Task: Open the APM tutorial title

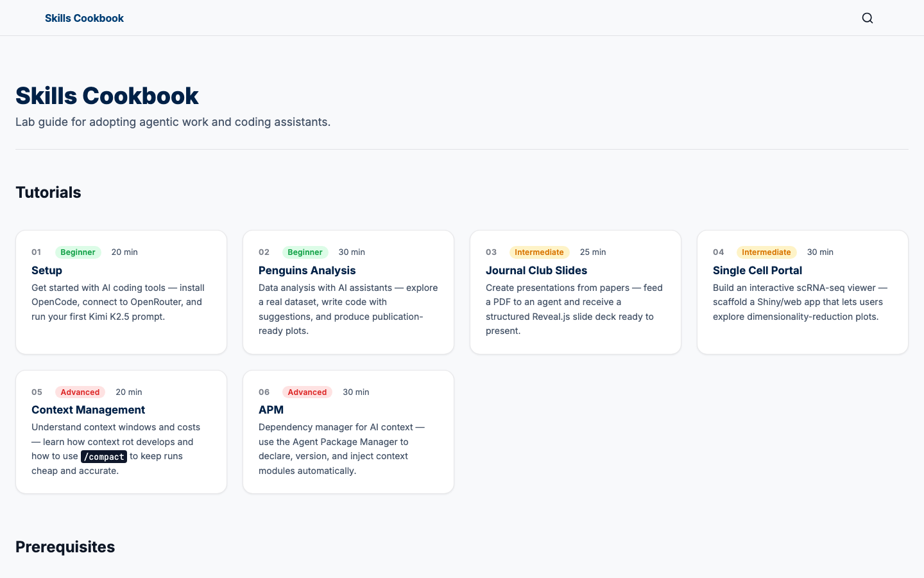Action: tap(271, 410)
